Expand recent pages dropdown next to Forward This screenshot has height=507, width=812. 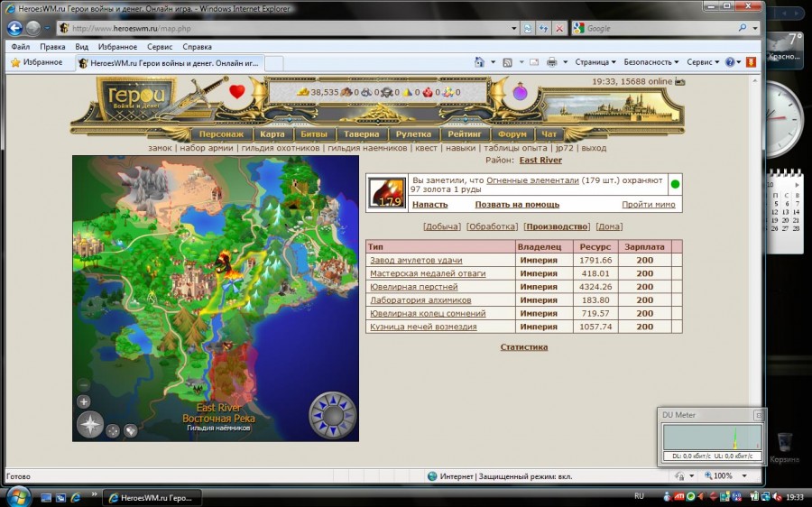coord(47,29)
